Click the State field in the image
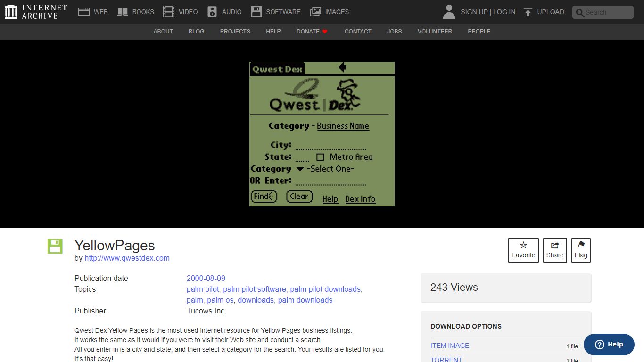The image size is (644, 362). (302, 157)
